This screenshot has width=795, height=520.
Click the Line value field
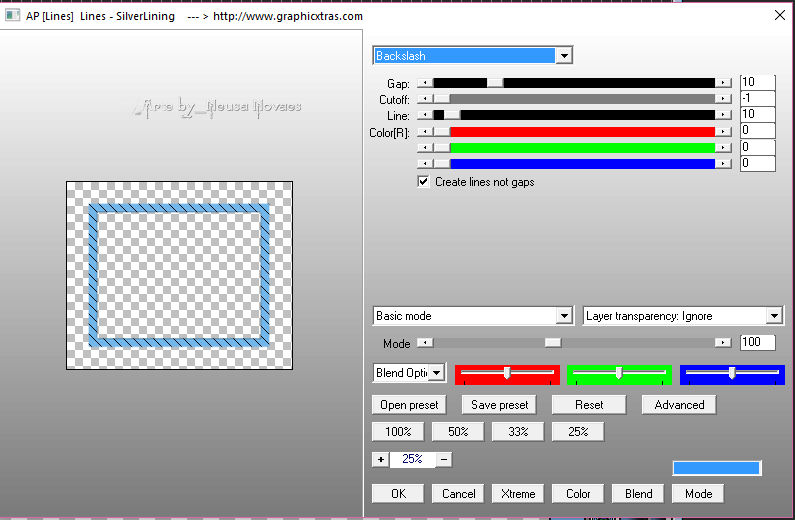757,114
